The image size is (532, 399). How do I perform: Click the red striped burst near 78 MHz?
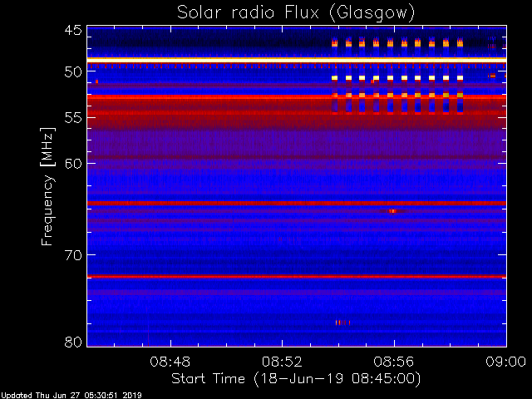[x=342, y=323]
